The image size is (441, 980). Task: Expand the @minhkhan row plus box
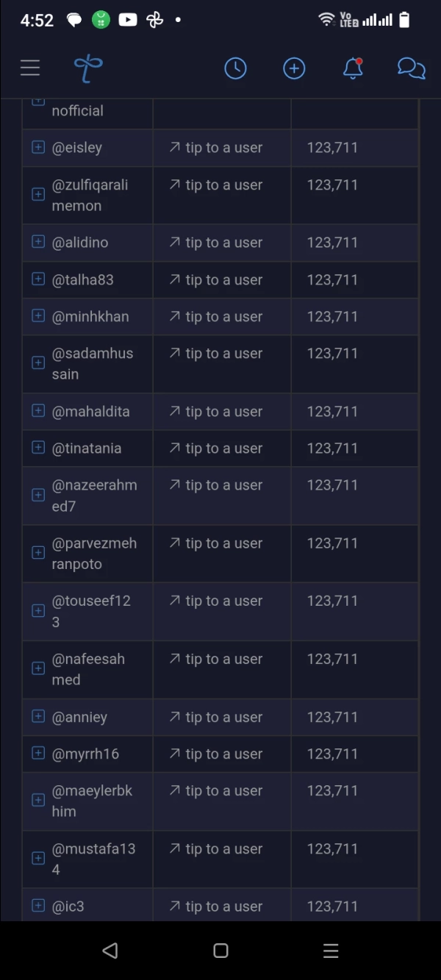click(38, 315)
